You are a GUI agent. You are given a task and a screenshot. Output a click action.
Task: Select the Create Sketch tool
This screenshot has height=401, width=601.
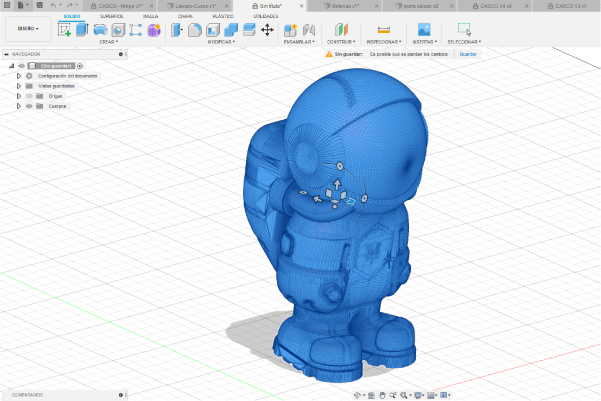(x=65, y=30)
